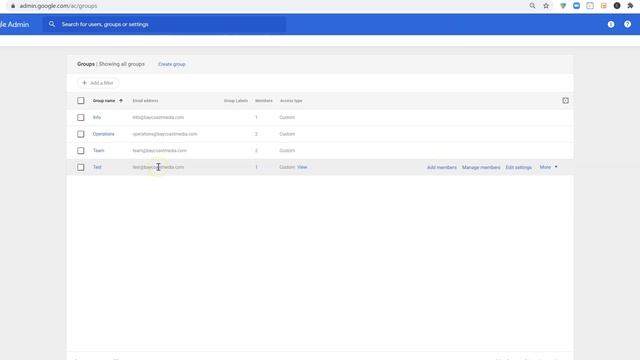
Task: Click the browser zoom magnifier icon
Action: [532, 6]
